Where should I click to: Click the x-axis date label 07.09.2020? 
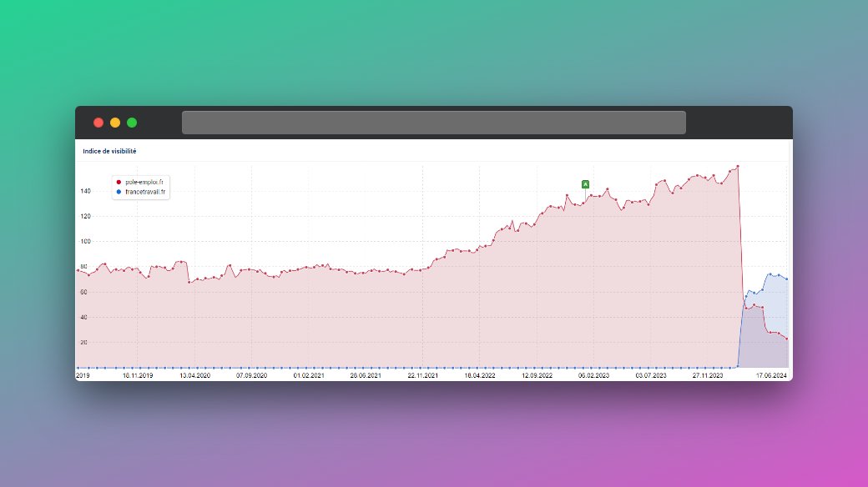click(252, 375)
